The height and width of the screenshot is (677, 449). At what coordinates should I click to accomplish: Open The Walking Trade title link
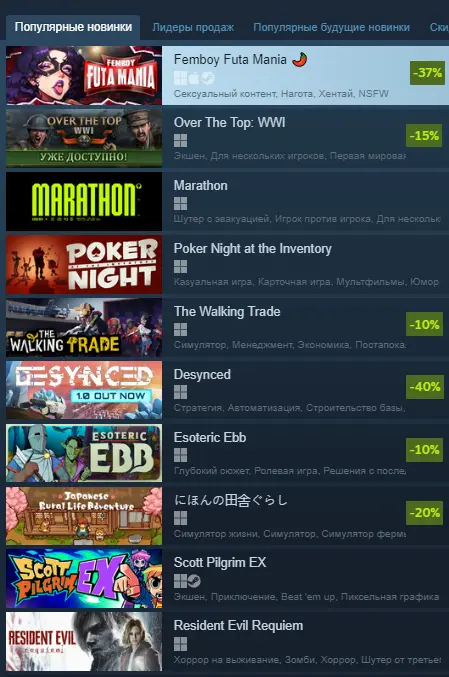click(227, 311)
